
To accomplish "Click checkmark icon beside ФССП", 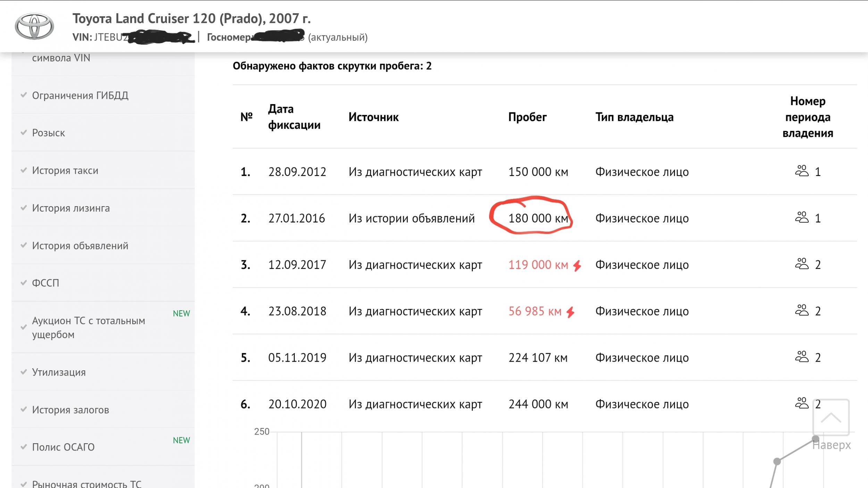I will [x=24, y=283].
